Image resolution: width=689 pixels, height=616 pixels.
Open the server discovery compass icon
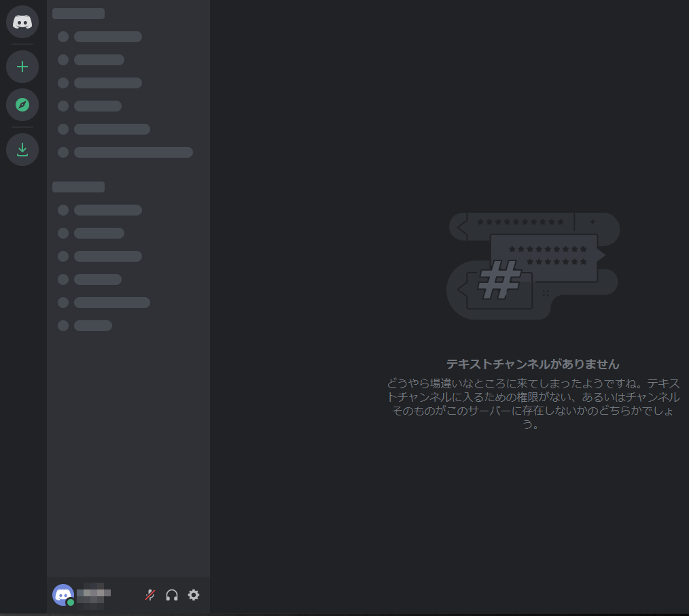[x=22, y=105]
